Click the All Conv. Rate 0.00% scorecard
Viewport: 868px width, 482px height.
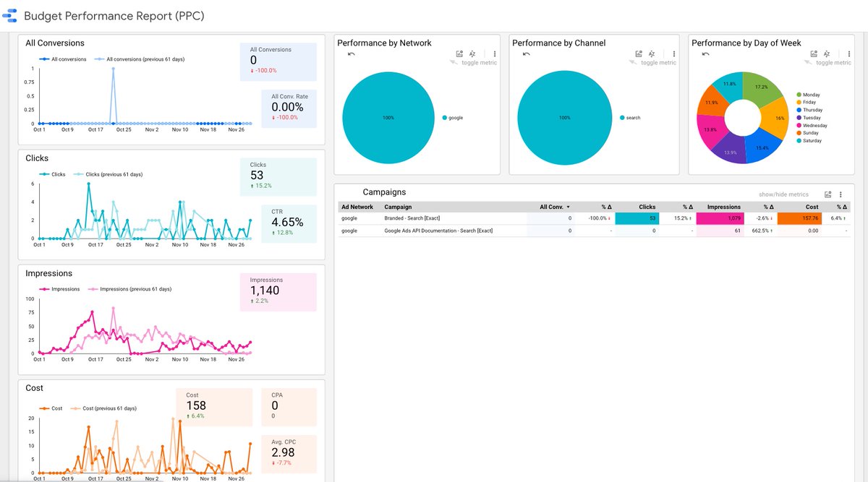point(288,108)
